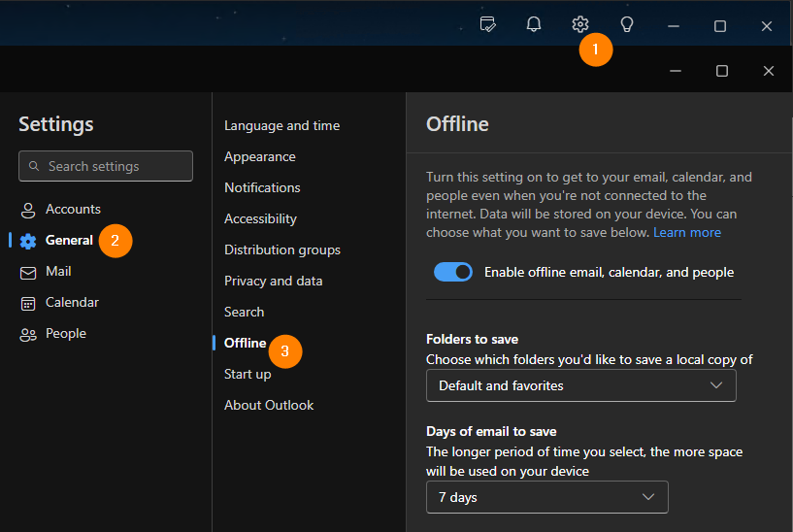Open Notifications settings

(x=262, y=187)
